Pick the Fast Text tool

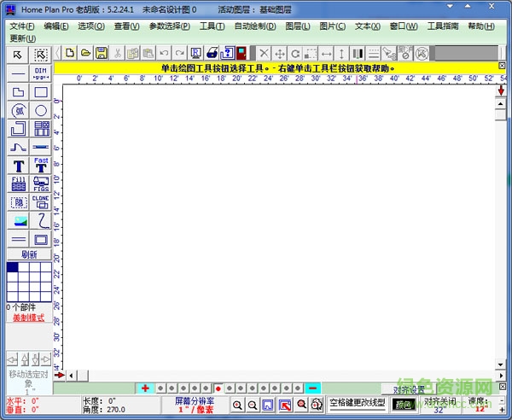click(41, 165)
